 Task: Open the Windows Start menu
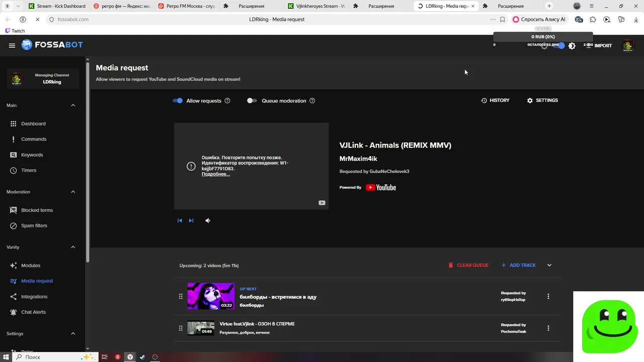[x=7, y=357]
